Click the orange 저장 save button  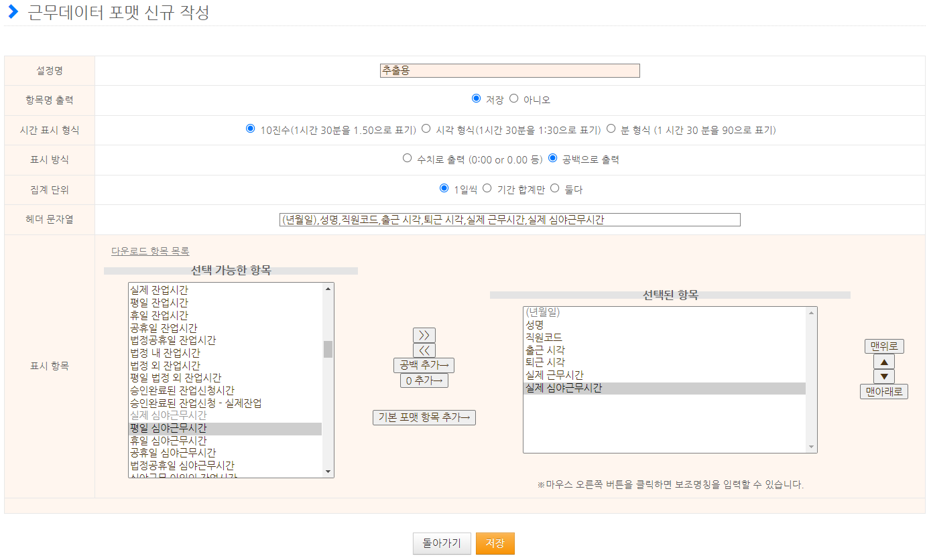(x=495, y=543)
